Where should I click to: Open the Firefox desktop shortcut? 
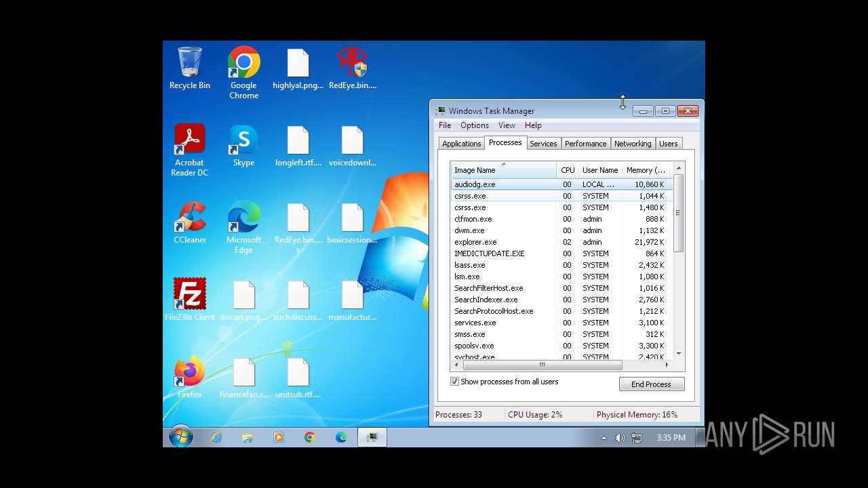click(190, 377)
